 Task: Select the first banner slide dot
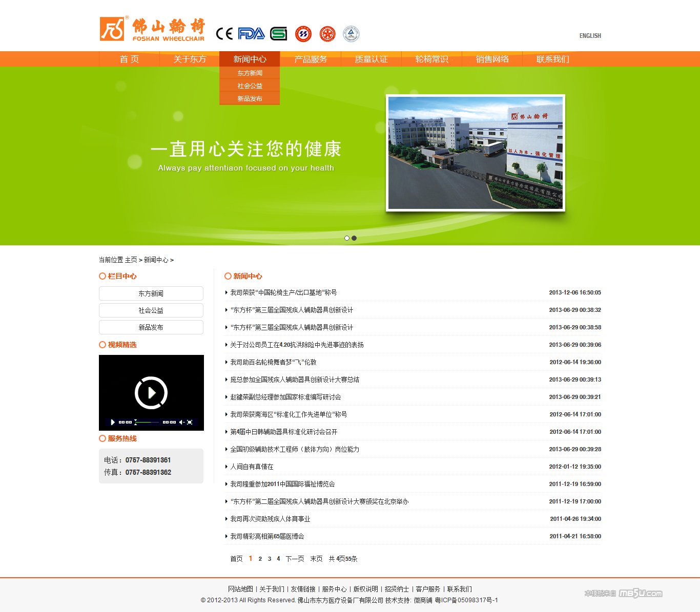(x=347, y=238)
